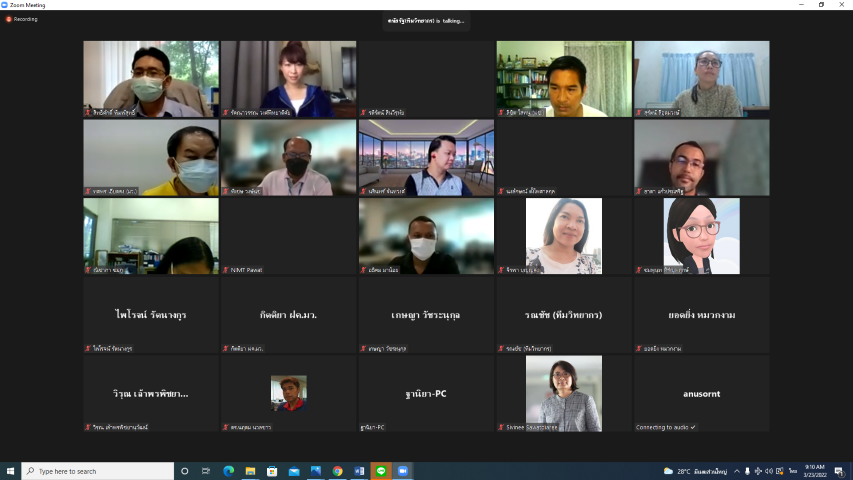The width and height of the screenshot is (853, 480).
Task: Open the green LINE app in taskbar
Action: (x=381, y=471)
